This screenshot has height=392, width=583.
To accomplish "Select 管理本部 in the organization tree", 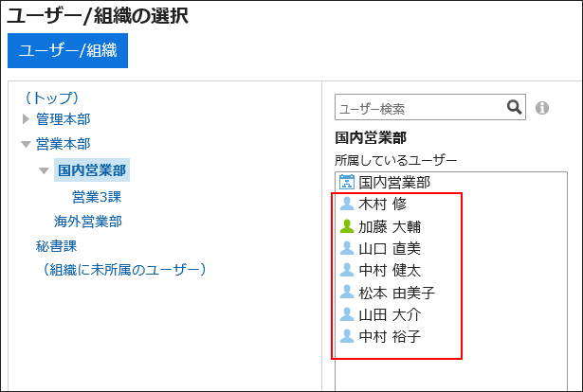I will (x=63, y=119).
